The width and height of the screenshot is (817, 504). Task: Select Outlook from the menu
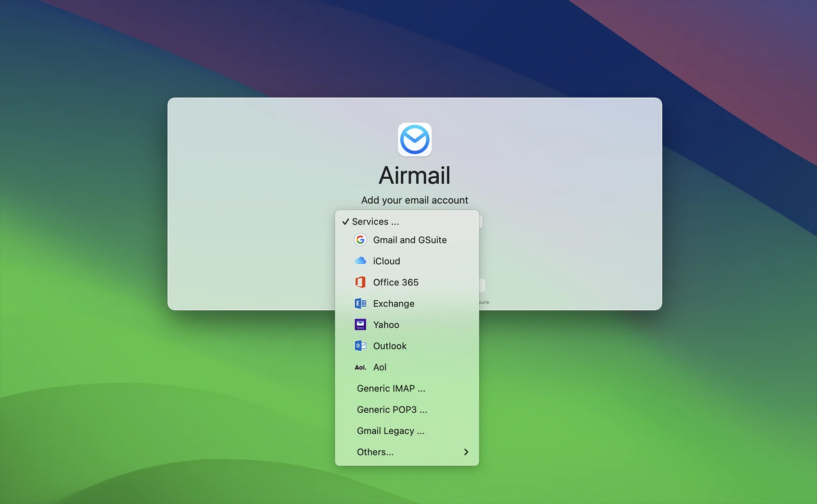tap(407, 346)
